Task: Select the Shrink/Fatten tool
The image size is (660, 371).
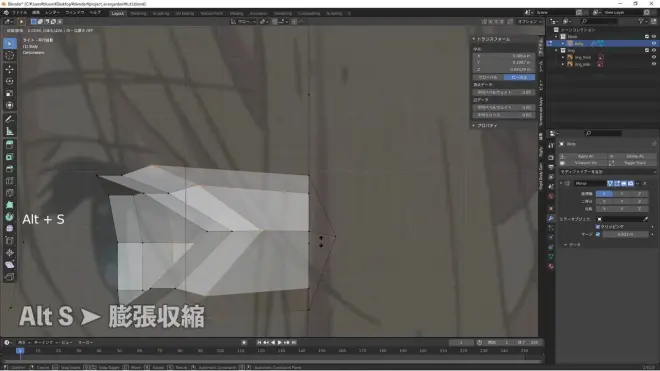Action: (10, 253)
